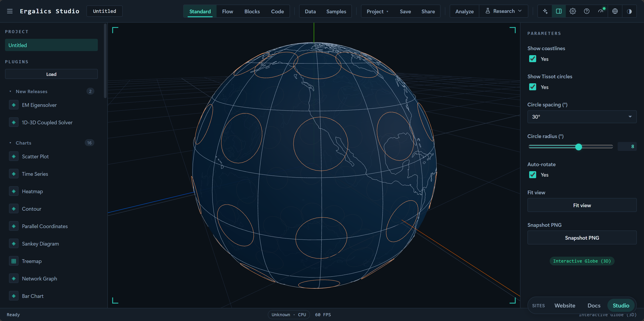Click the performance gauge icon
644x321 pixels.
point(600,11)
